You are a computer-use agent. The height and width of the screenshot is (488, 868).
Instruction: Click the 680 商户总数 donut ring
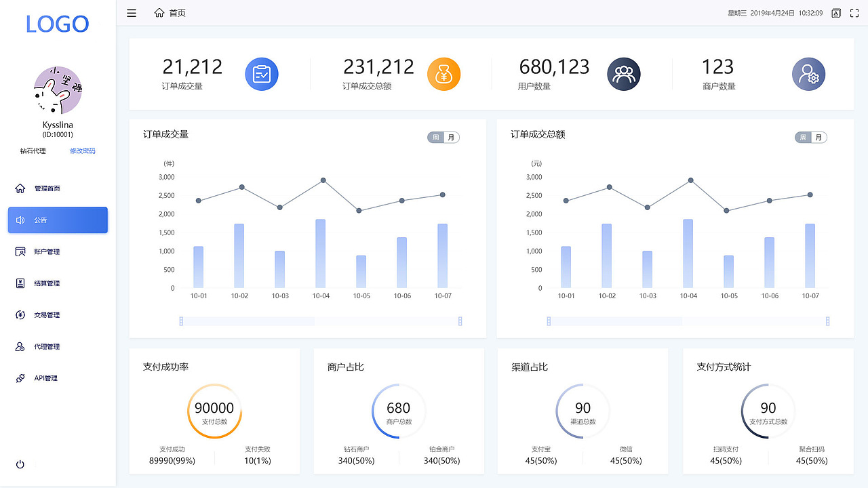click(399, 411)
